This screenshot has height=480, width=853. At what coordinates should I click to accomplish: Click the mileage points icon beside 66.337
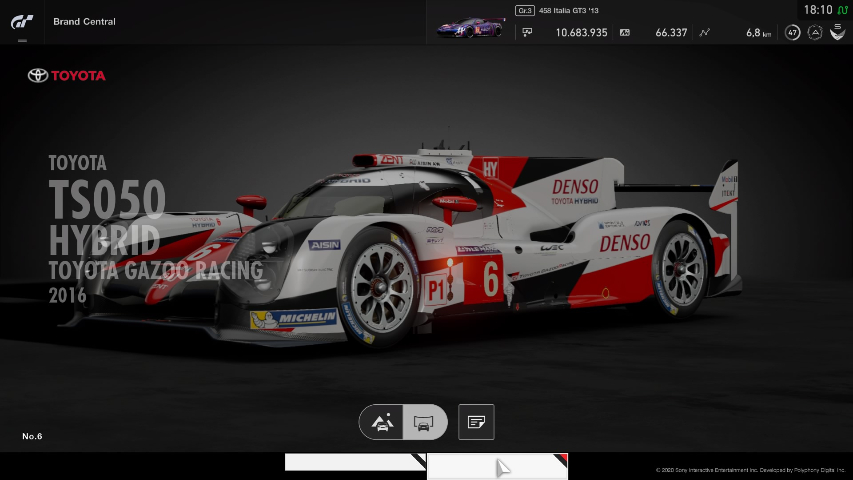click(625, 32)
